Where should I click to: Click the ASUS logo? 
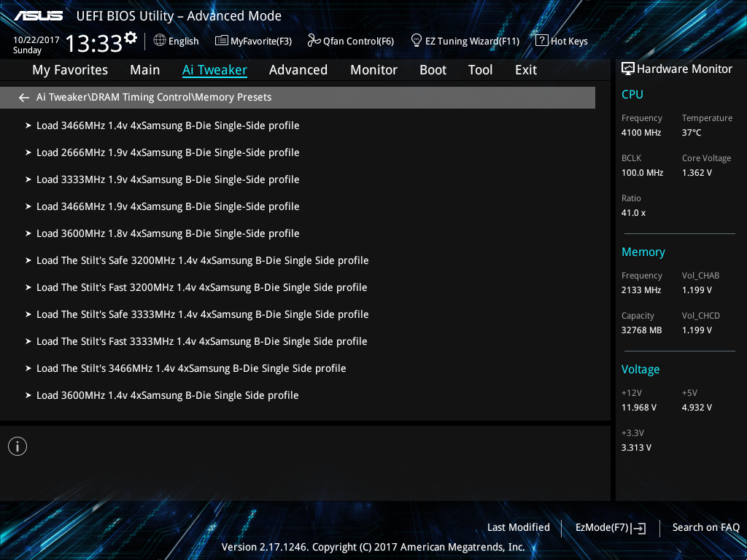[38, 16]
